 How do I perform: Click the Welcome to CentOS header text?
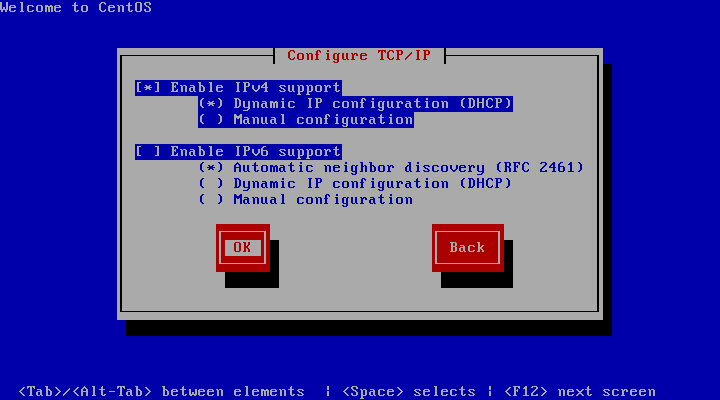pyautogui.click(x=76, y=7)
